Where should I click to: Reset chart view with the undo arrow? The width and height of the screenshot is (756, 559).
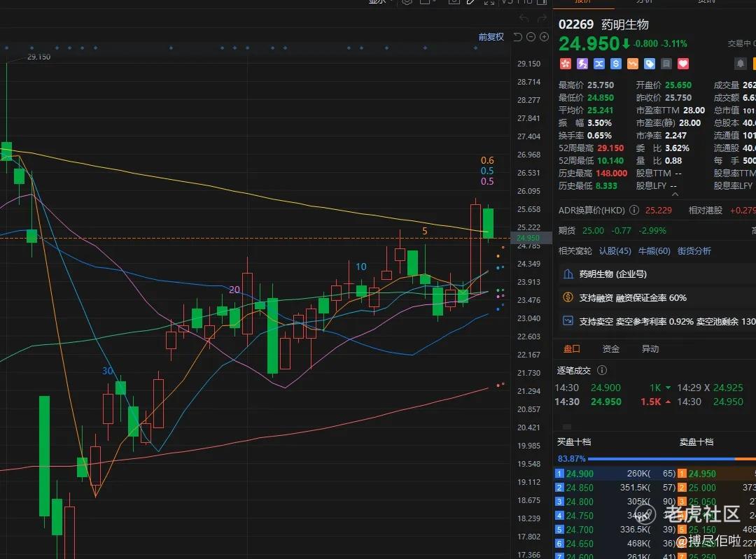click(518, 37)
